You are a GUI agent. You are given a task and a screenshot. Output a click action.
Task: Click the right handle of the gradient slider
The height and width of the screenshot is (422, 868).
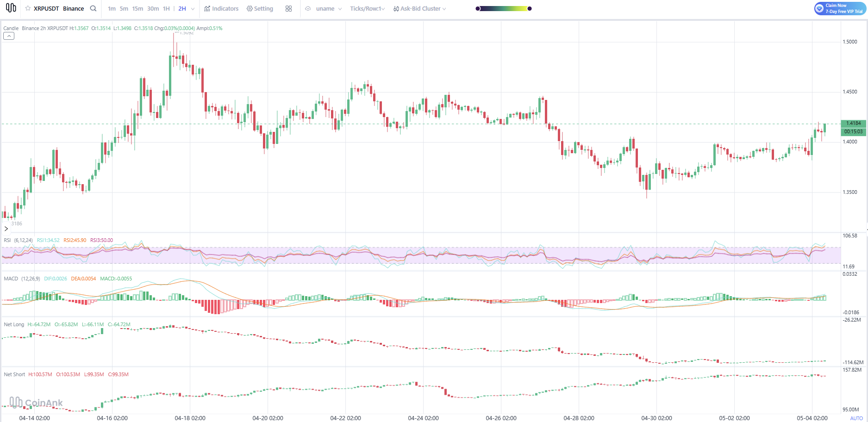click(x=530, y=8)
